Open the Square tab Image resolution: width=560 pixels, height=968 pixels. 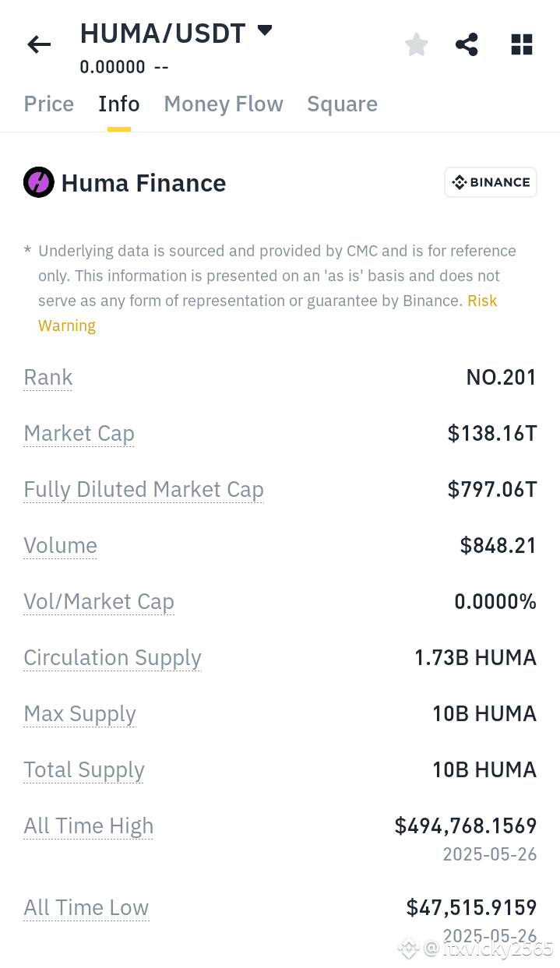(343, 104)
